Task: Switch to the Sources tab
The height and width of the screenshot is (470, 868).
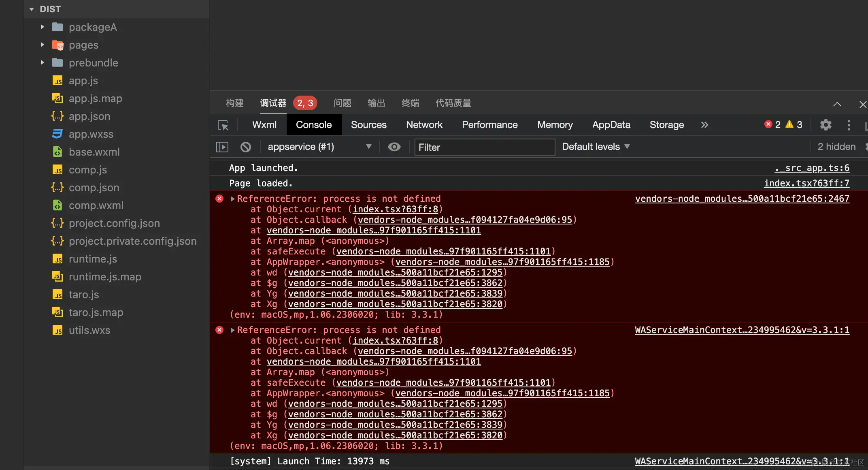Action: [368, 125]
